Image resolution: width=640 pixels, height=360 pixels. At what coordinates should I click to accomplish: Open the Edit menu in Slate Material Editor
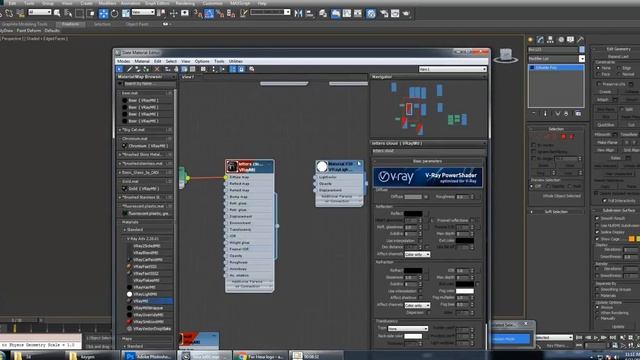pyautogui.click(x=157, y=61)
